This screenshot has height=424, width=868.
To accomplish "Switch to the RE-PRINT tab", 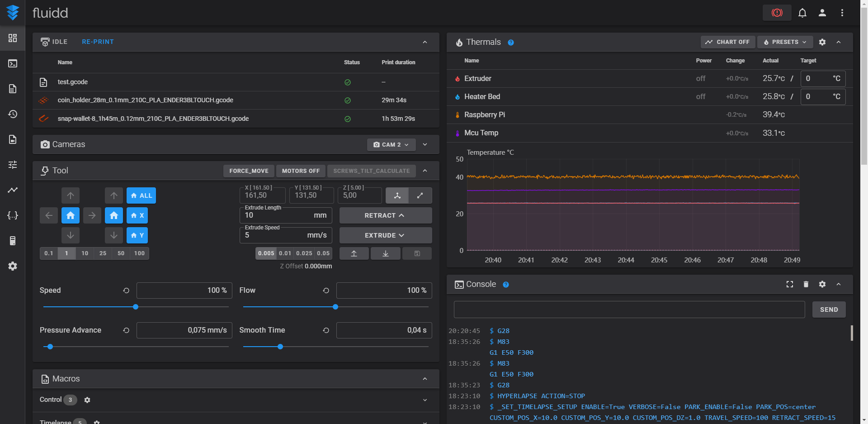I will click(x=98, y=42).
